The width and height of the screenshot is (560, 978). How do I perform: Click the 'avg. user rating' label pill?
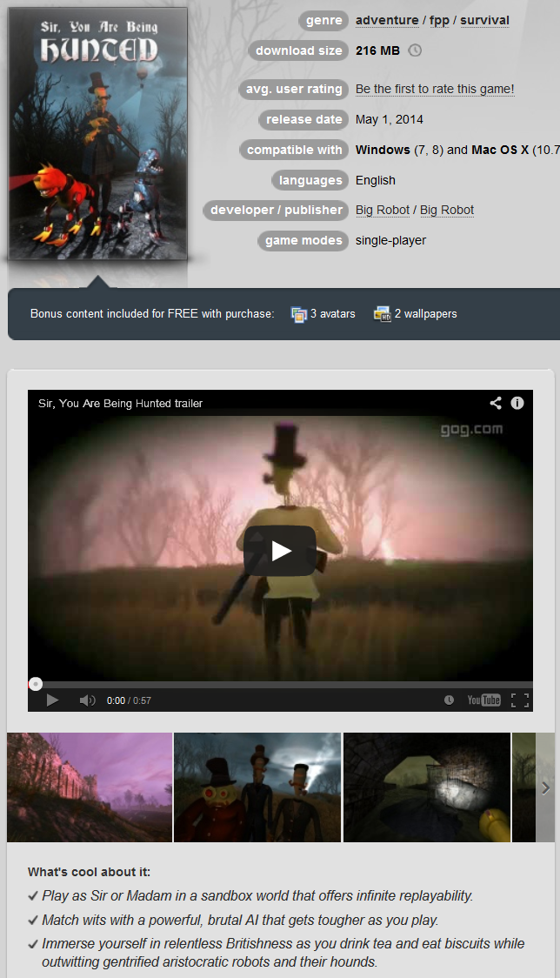294,90
